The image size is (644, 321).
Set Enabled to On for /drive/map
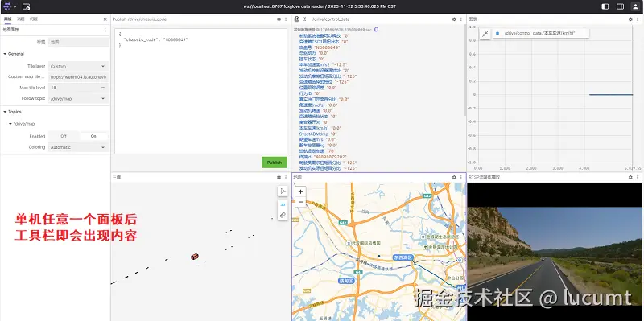pos(93,136)
